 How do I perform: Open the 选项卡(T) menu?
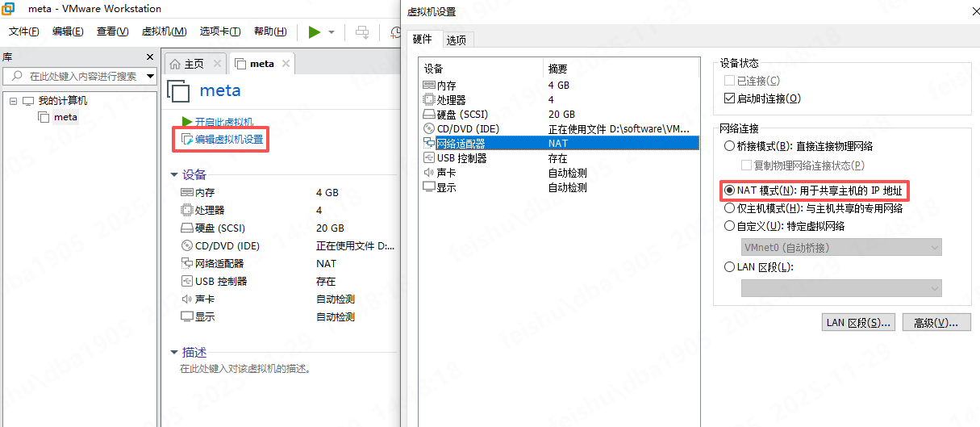(220, 31)
